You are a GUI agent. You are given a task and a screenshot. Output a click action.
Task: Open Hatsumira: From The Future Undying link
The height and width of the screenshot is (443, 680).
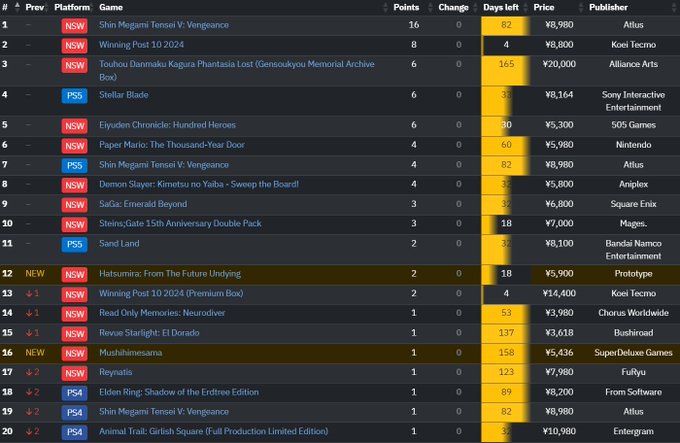coord(170,274)
